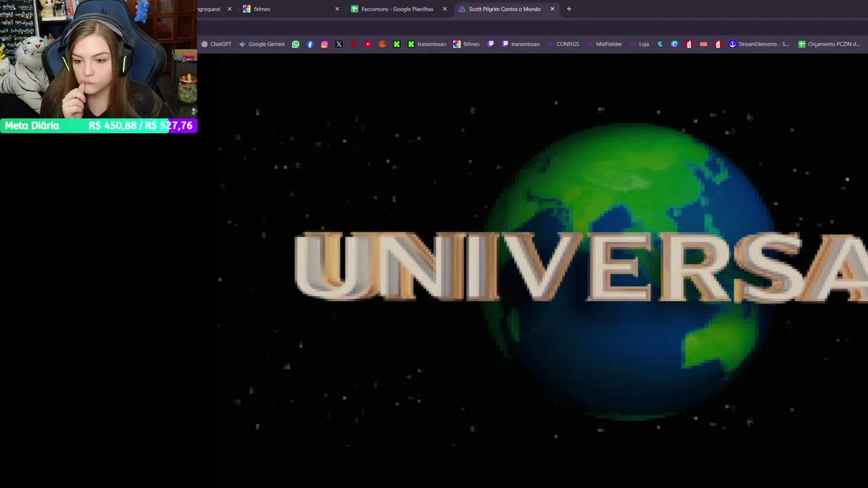Open the Google Gemini bookmark

pyautogui.click(x=262, y=44)
